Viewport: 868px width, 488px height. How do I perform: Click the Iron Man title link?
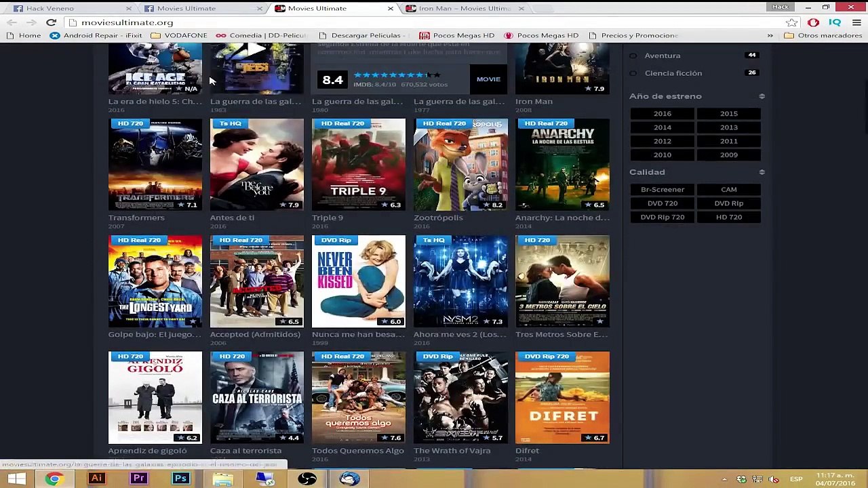(x=534, y=102)
